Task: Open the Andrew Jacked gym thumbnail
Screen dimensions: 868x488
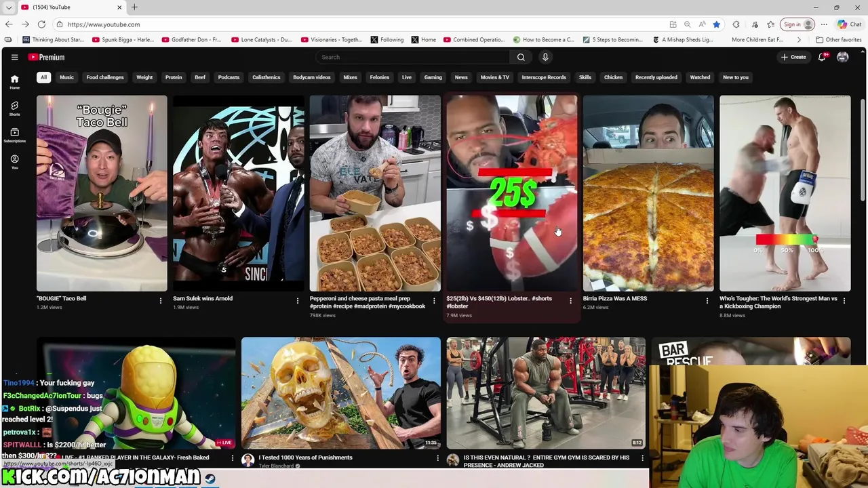Action: tap(546, 393)
